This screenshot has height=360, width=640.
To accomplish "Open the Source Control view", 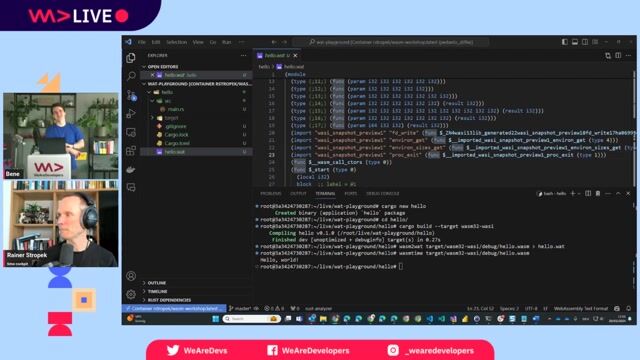I will (131, 95).
